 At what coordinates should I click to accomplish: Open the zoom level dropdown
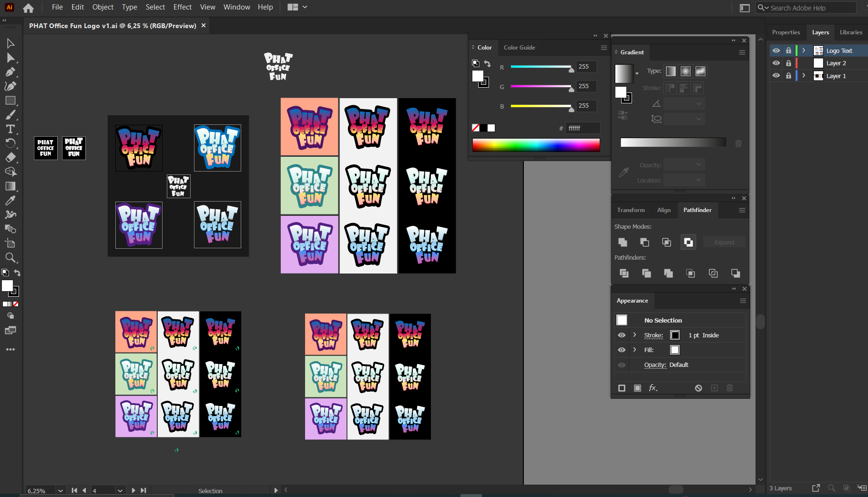point(61,490)
